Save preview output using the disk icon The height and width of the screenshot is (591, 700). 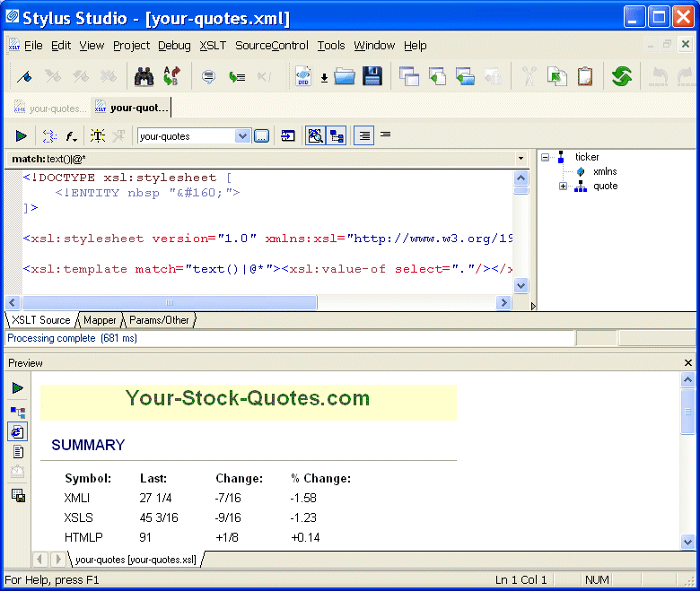[x=18, y=495]
